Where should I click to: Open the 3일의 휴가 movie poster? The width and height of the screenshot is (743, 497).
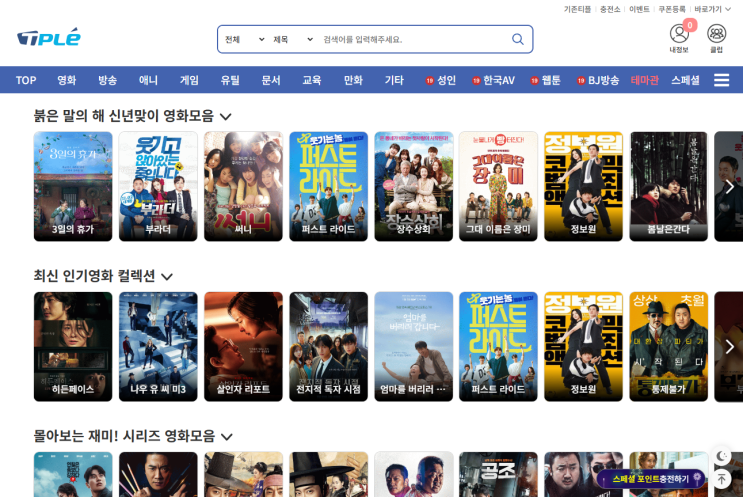point(73,187)
